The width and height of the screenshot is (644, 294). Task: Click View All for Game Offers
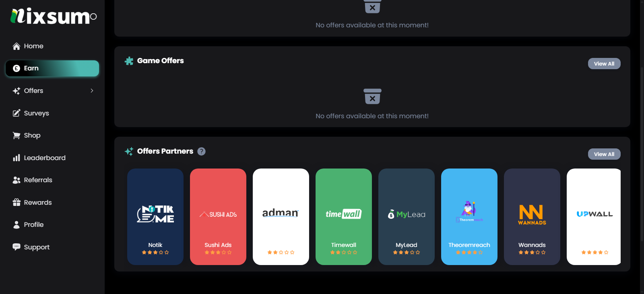(x=604, y=64)
